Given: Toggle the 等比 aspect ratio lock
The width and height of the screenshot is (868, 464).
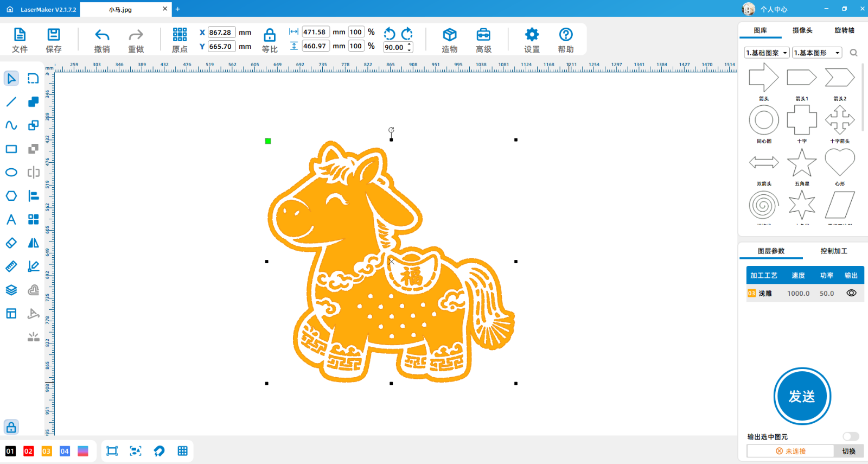Looking at the screenshot, I should pyautogui.click(x=270, y=36).
